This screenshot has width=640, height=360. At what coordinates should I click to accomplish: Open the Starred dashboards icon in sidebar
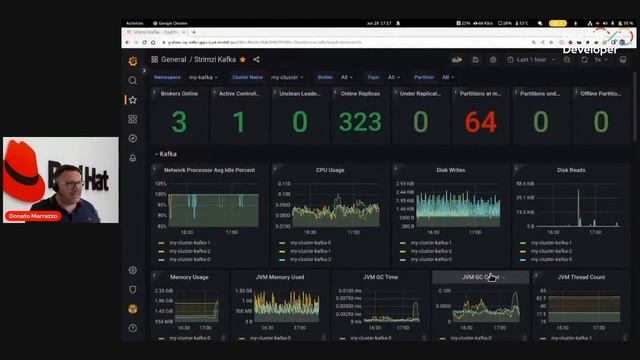click(x=133, y=100)
